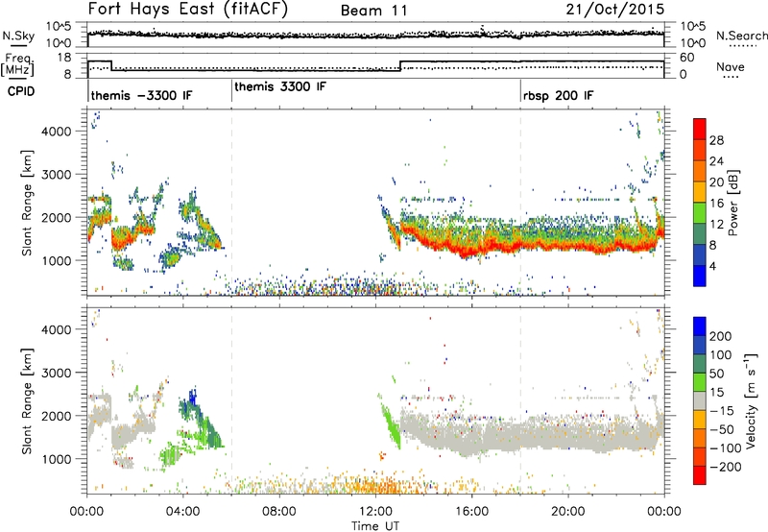Click the '04:00' time tick label
The width and height of the screenshot is (768, 532).
tap(182, 512)
